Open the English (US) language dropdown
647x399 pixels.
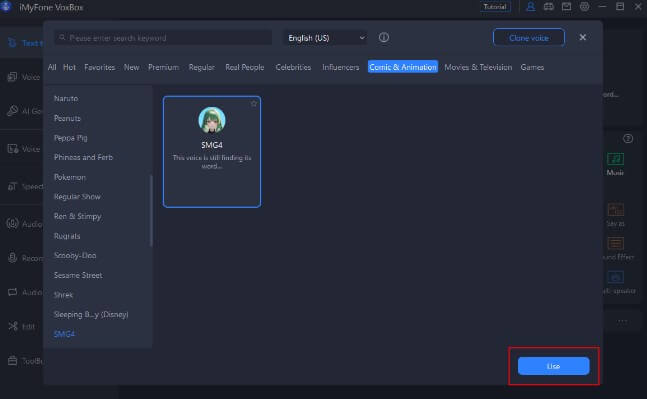pos(326,38)
